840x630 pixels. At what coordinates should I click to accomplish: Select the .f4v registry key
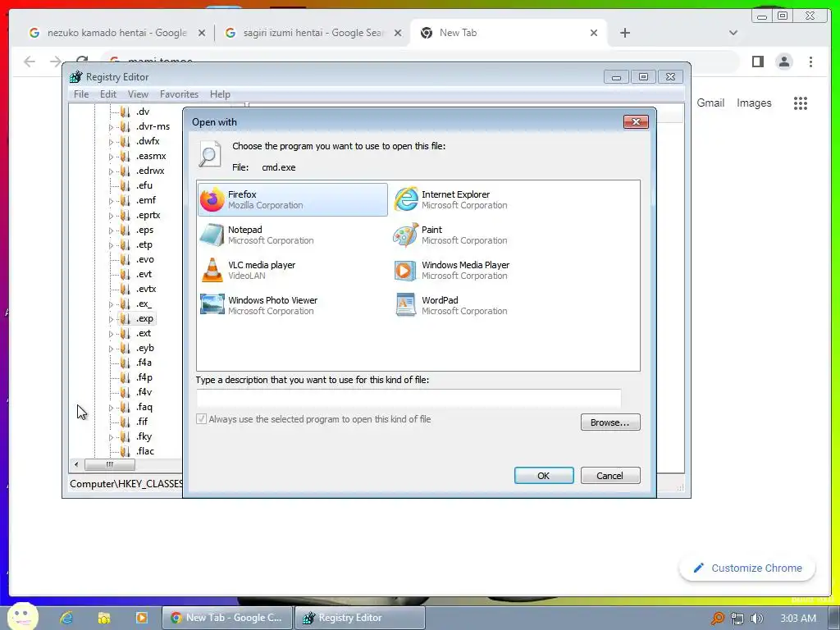[144, 392]
